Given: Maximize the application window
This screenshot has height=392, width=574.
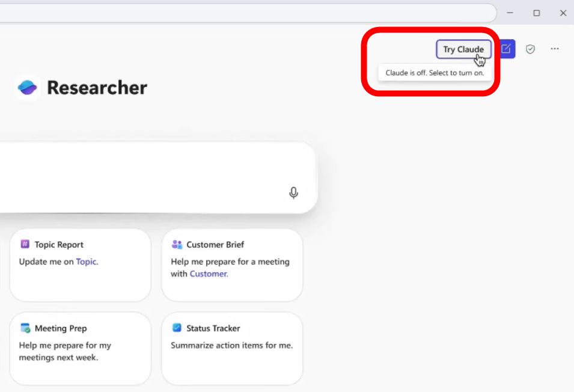Looking at the screenshot, I should coord(536,13).
